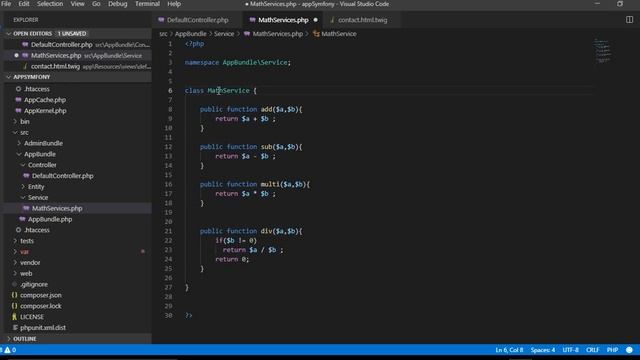Open the LICENSE file
Viewport: 640px width, 360px height.
click(x=32, y=317)
